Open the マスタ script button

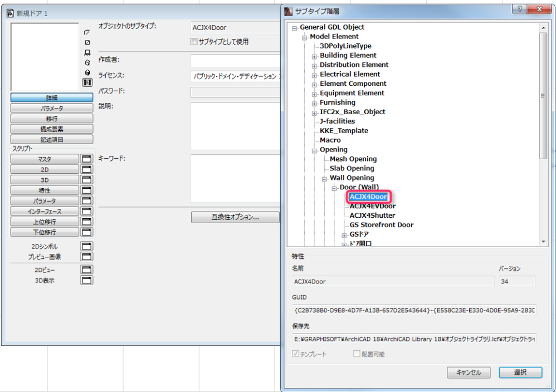[x=45, y=159]
